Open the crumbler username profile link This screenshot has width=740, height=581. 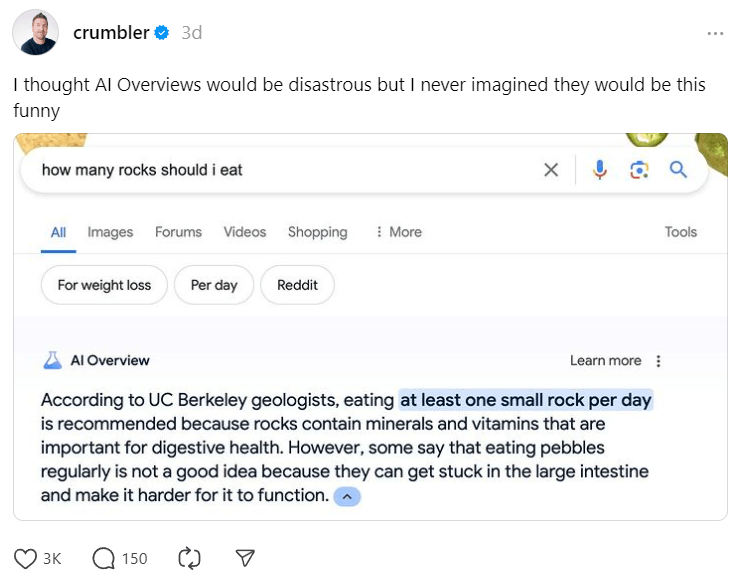110,33
